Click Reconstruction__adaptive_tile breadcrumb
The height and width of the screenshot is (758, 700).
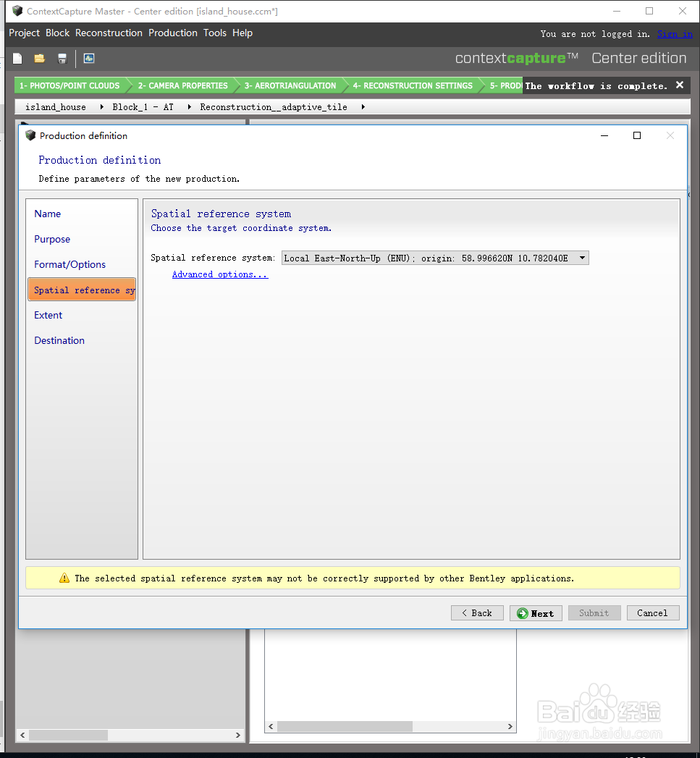click(274, 107)
